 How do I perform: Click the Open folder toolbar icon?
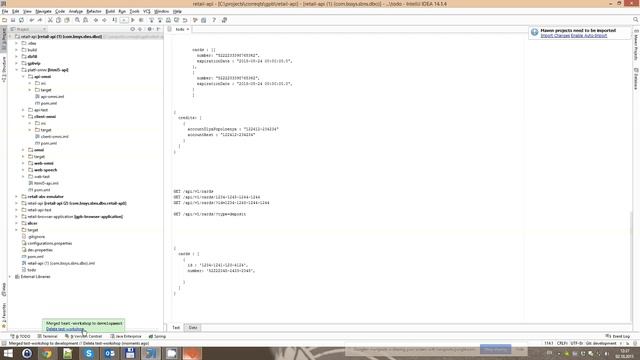click(4, 20)
